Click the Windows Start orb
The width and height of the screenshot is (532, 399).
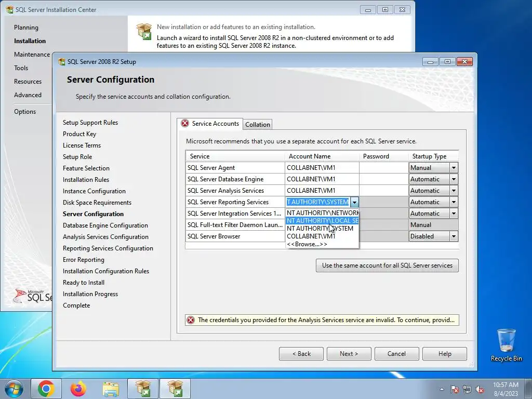click(14, 389)
